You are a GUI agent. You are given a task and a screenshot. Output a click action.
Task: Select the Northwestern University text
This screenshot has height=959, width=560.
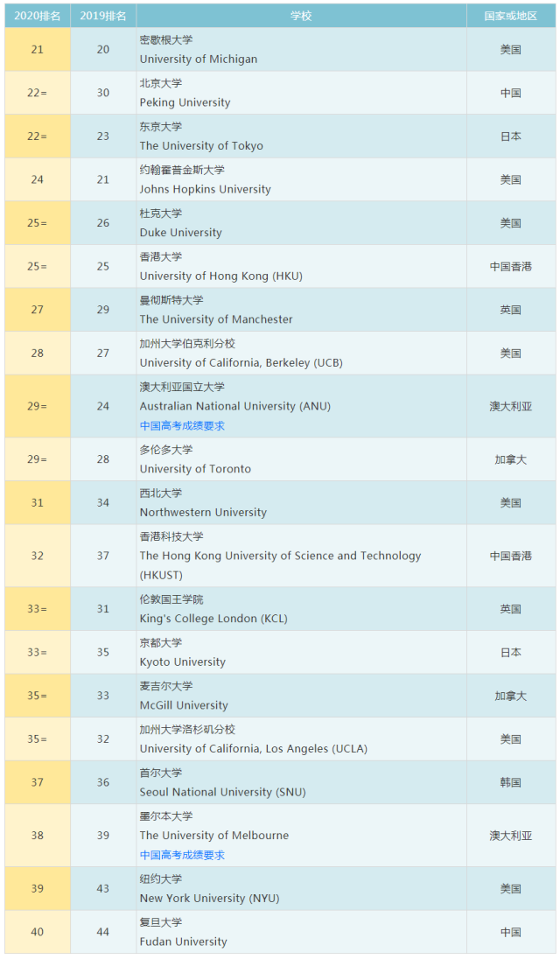click(203, 513)
